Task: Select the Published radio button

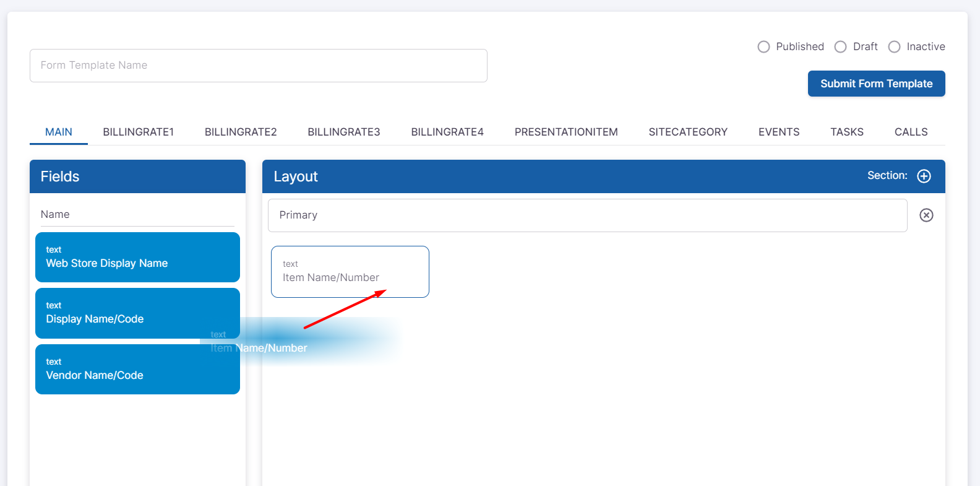Action: 764,47
